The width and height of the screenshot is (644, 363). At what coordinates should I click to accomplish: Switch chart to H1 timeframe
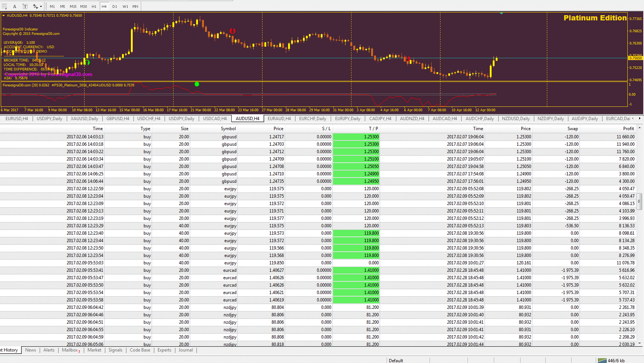point(94,6)
